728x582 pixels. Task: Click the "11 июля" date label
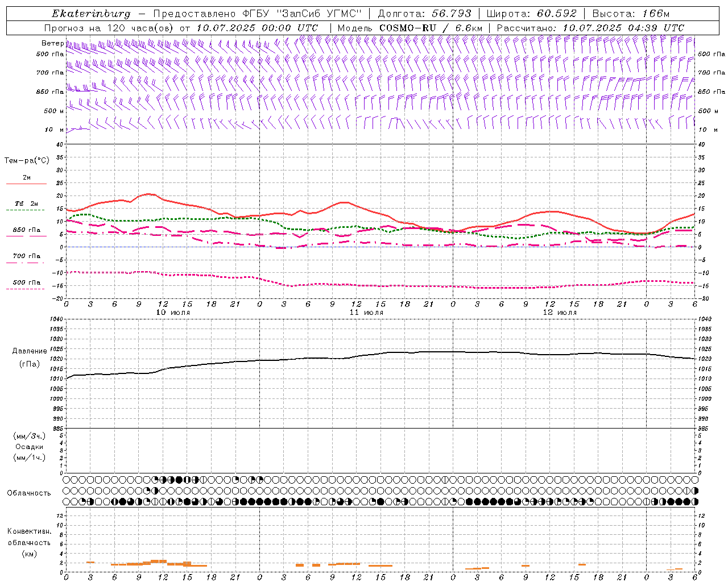point(366,313)
